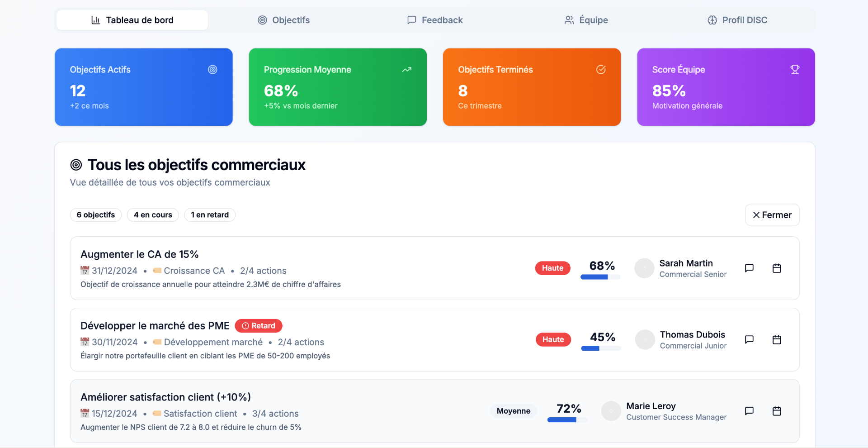Click trophy icon on Score Équipe card
Viewport: 868px width, 448px height.
795,70
